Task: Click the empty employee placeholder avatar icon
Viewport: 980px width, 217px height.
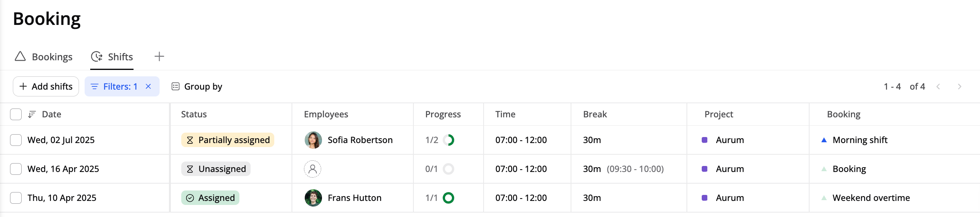Action: tap(313, 169)
